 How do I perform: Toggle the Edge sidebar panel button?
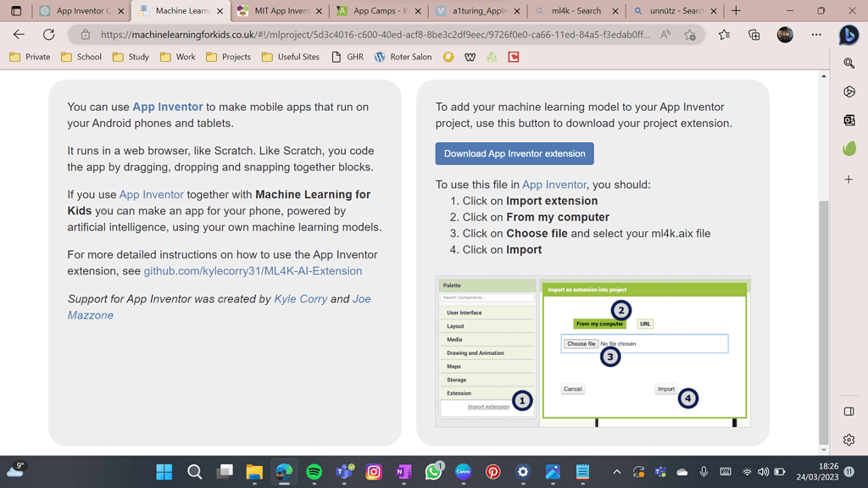(849, 412)
